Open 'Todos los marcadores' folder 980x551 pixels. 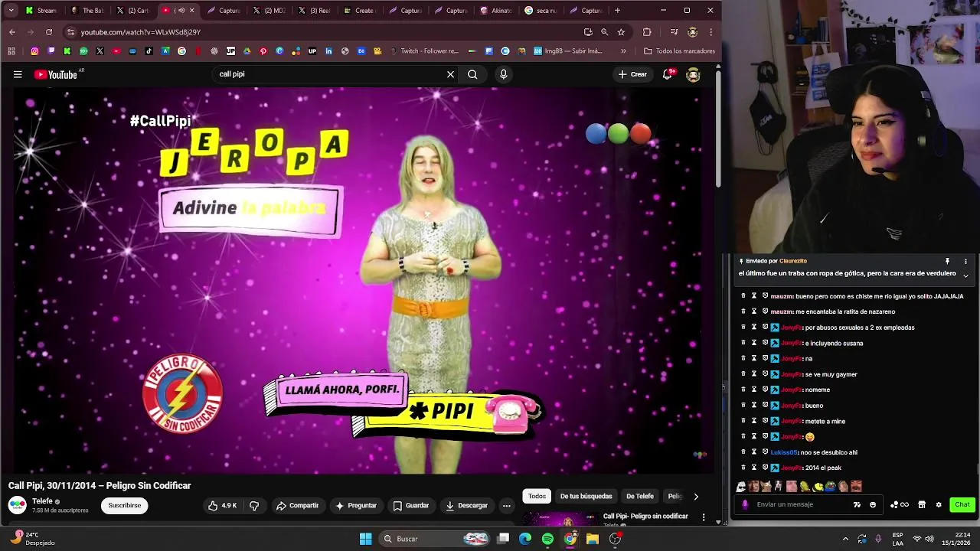[x=679, y=51]
